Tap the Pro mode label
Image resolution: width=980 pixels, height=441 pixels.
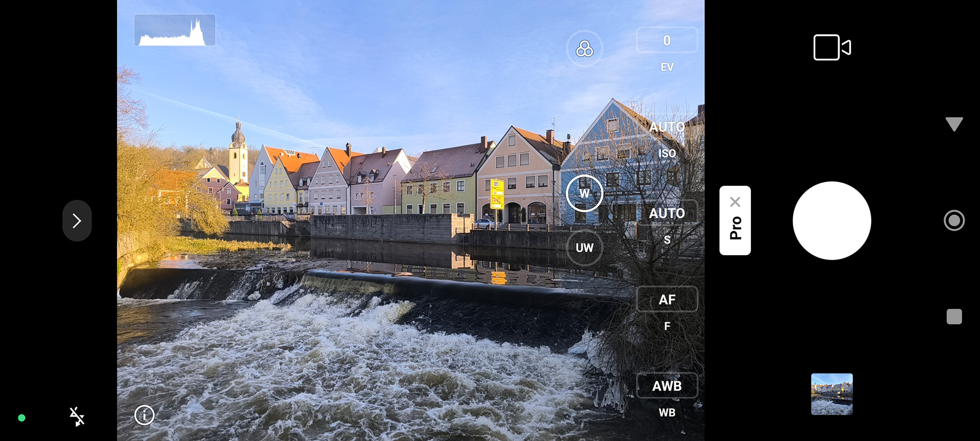point(735,228)
